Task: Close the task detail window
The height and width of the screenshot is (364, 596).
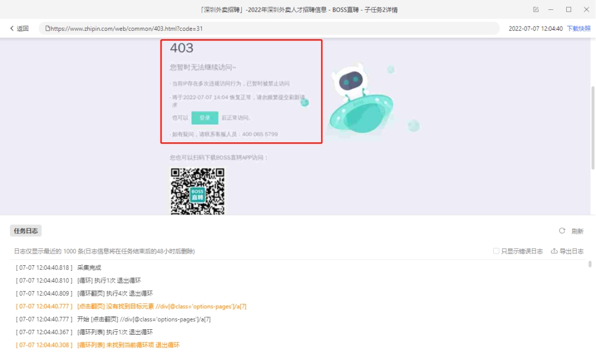Action: [584, 9]
